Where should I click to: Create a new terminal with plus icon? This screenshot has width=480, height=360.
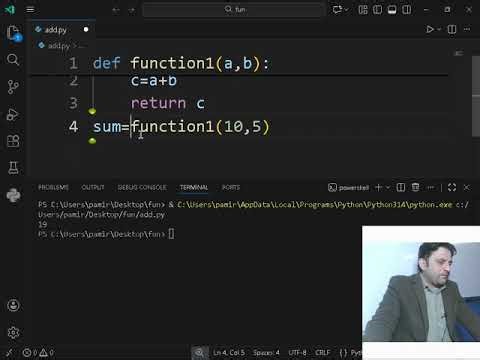click(378, 188)
